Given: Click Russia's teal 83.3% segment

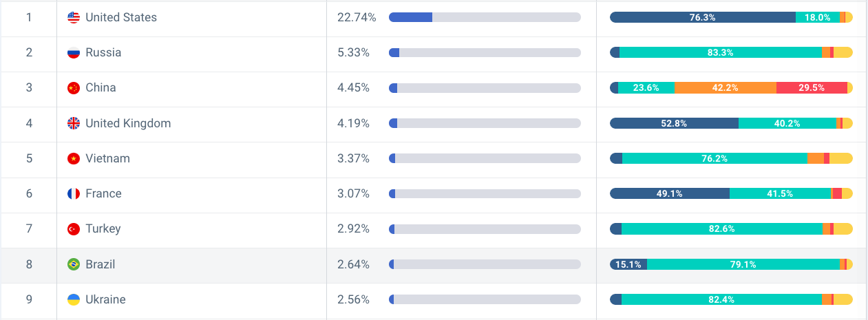Looking at the screenshot, I should tap(721, 52).
